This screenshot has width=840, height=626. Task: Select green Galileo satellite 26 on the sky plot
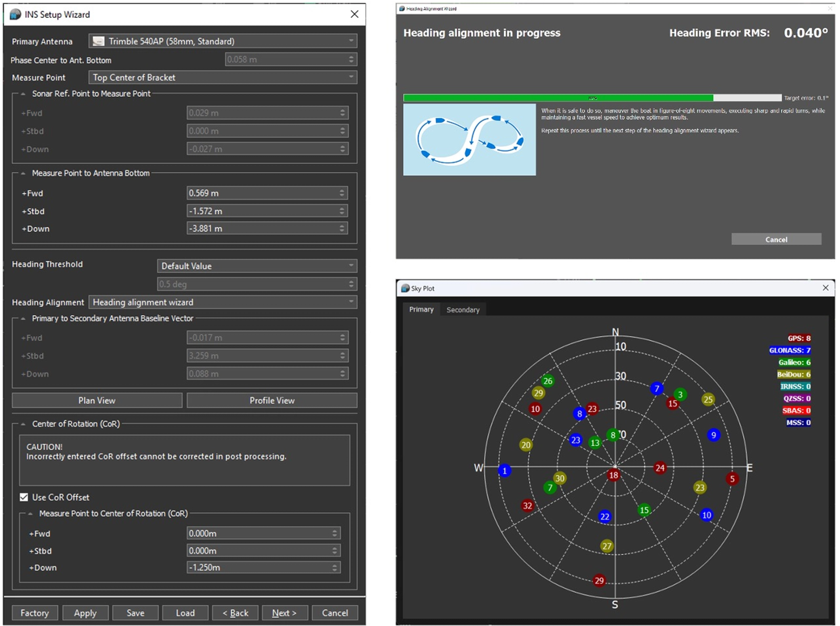point(548,381)
